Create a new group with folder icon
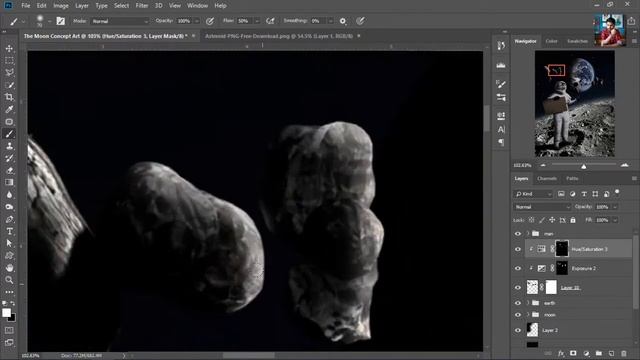 point(598,353)
